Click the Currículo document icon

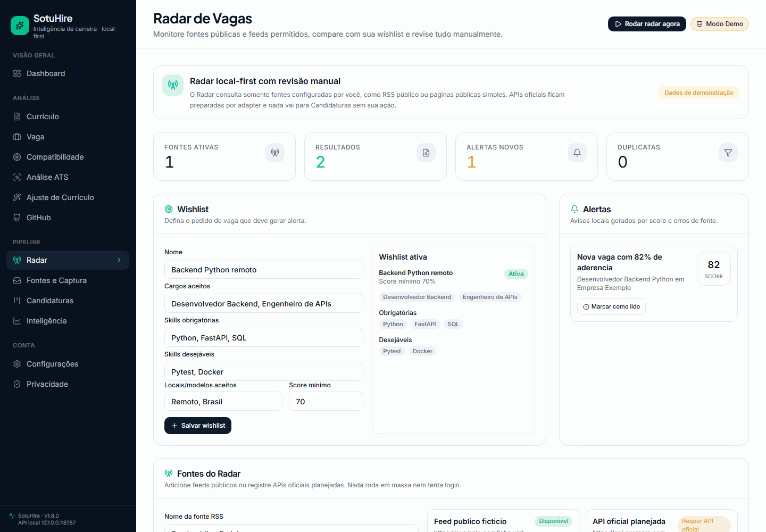17,117
